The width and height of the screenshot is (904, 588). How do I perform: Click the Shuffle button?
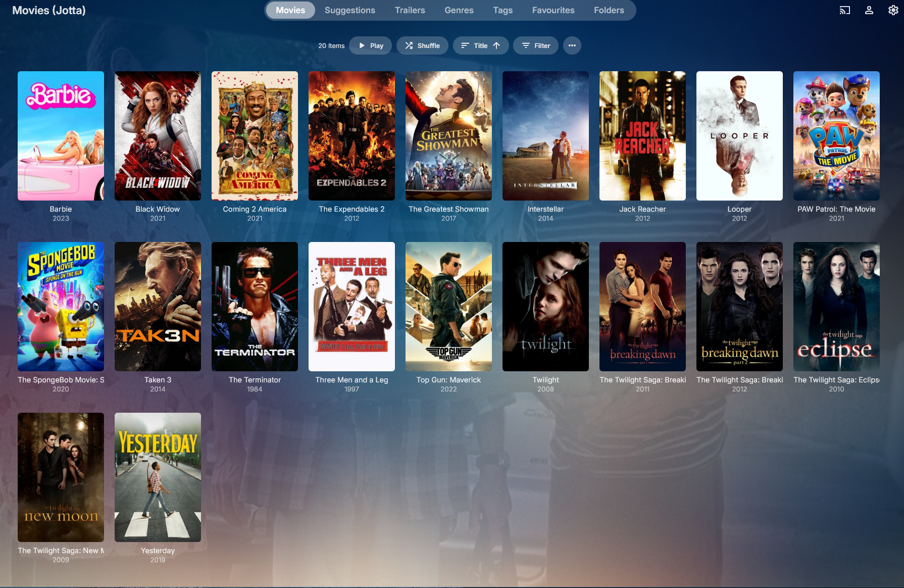coord(422,45)
